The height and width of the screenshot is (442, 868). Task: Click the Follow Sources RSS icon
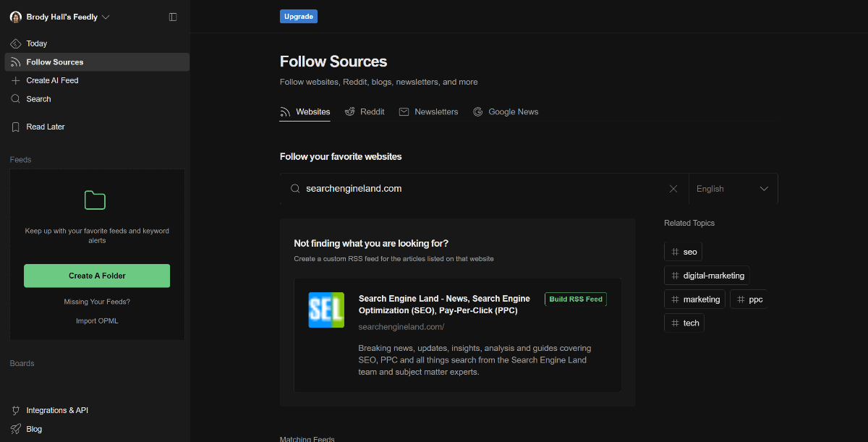coord(16,62)
